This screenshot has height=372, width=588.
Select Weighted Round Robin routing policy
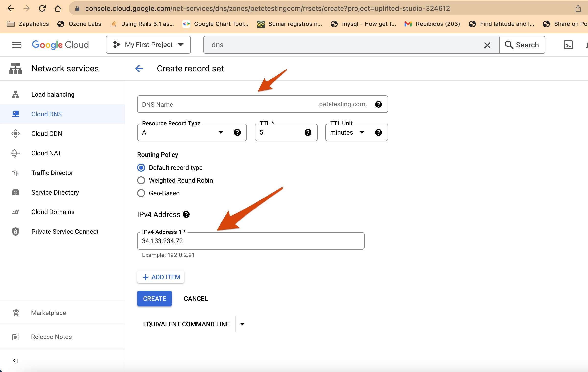pyautogui.click(x=141, y=180)
